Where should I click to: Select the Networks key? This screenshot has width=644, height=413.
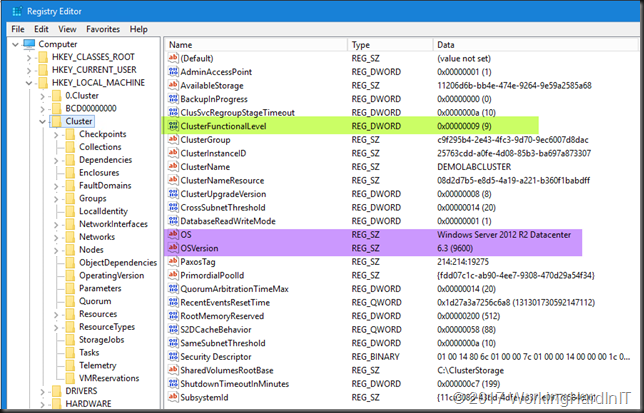97,237
